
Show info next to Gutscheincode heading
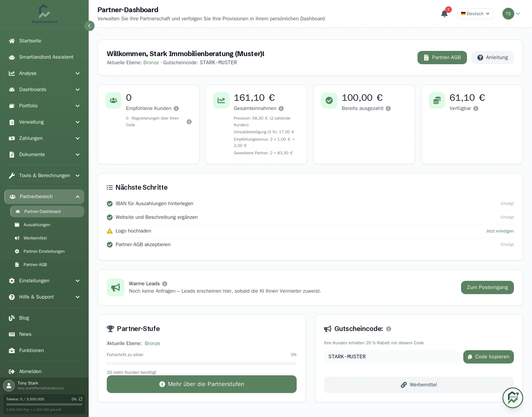389,329
